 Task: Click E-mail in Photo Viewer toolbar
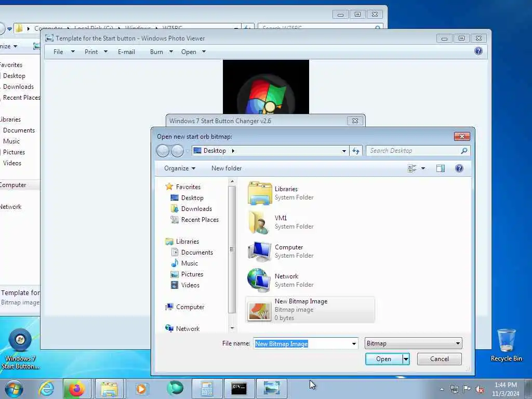point(126,51)
